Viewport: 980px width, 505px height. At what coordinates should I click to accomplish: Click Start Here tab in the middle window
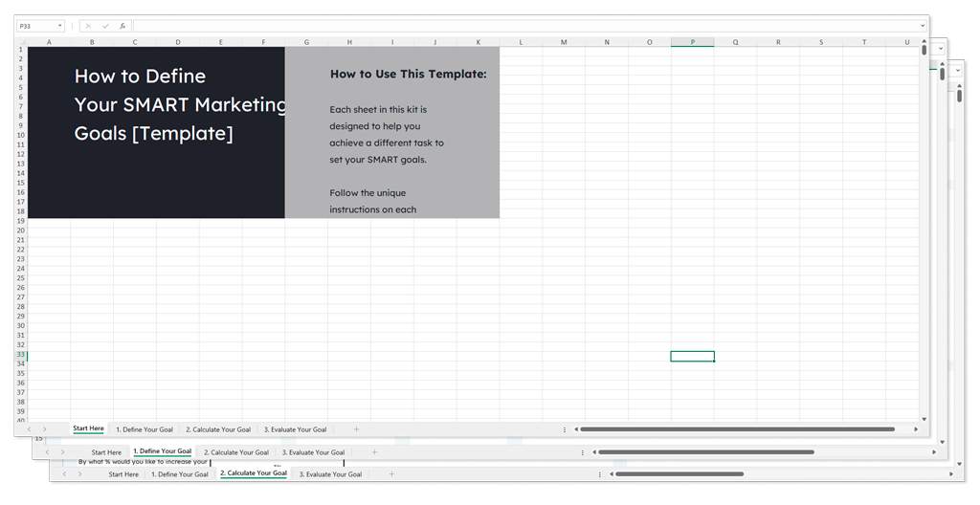point(106,452)
